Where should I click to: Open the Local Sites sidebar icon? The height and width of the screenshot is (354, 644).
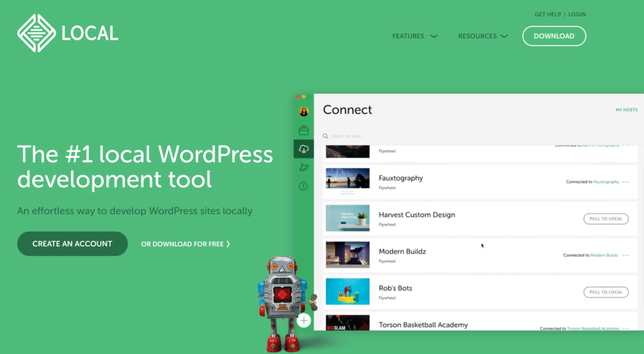[x=304, y=130]
